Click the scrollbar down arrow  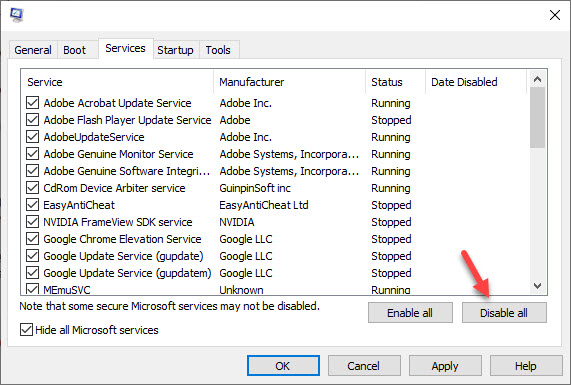tap(537, 286)
